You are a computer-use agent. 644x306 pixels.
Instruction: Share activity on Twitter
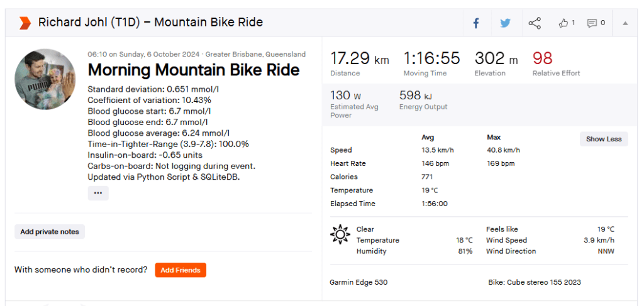pyautogui.click(x=505, y=23)
